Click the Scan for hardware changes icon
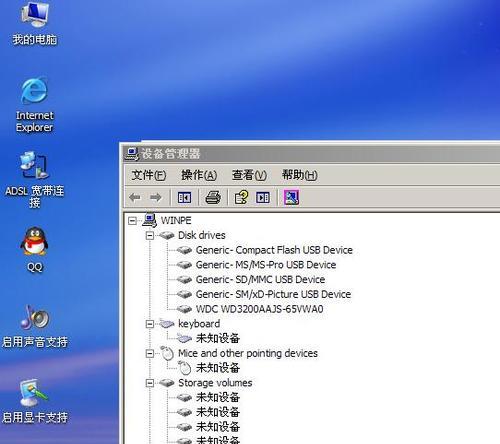 coord(291,197)
